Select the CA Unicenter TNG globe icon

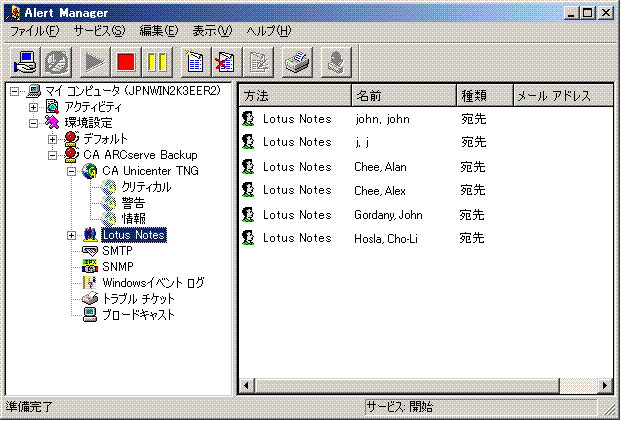point(90,171)
